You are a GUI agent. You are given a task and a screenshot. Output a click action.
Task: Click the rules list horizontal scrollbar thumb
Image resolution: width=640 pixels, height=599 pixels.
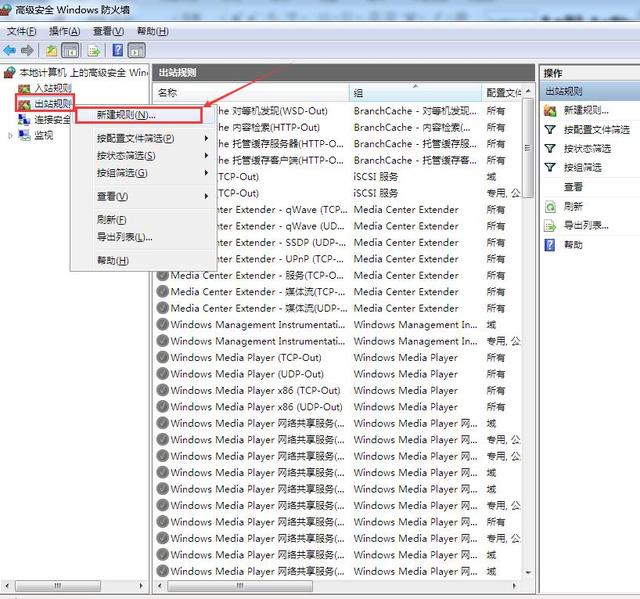pos(240,586)
